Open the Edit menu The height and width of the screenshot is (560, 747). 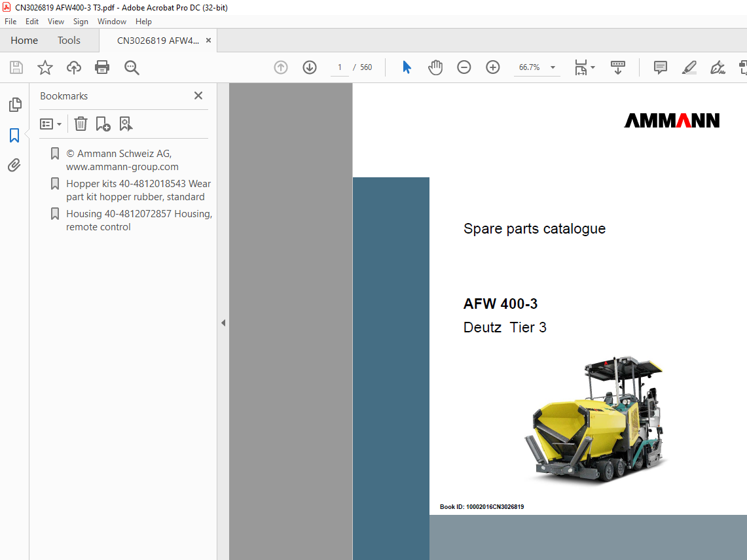click(x=32, y=22)
